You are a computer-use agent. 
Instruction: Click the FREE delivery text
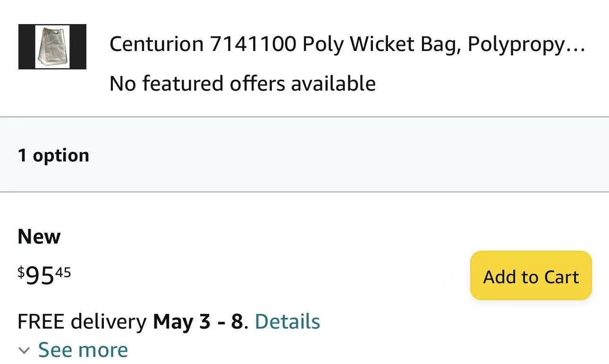click(82, 322)
